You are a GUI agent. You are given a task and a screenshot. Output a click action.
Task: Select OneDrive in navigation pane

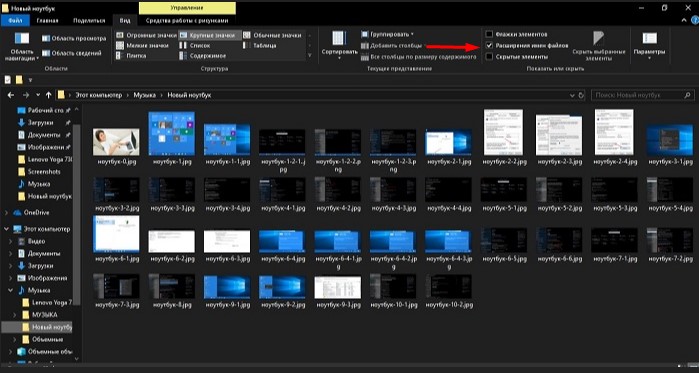(37, 213)
